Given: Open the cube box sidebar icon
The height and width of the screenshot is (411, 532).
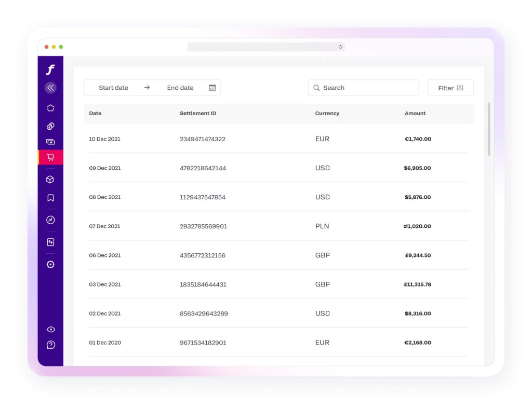Looking at the screenshot, I should click(x=50, y=180).
